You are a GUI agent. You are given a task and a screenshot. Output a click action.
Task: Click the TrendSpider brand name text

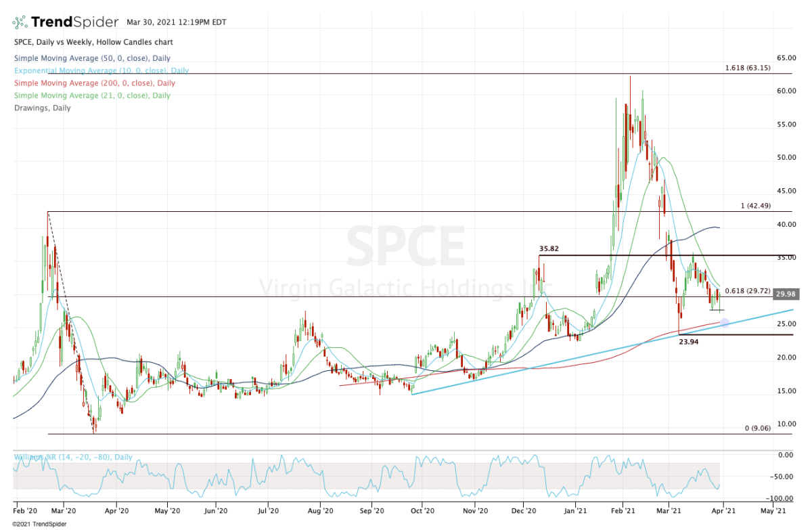click(x=74, y=22)
